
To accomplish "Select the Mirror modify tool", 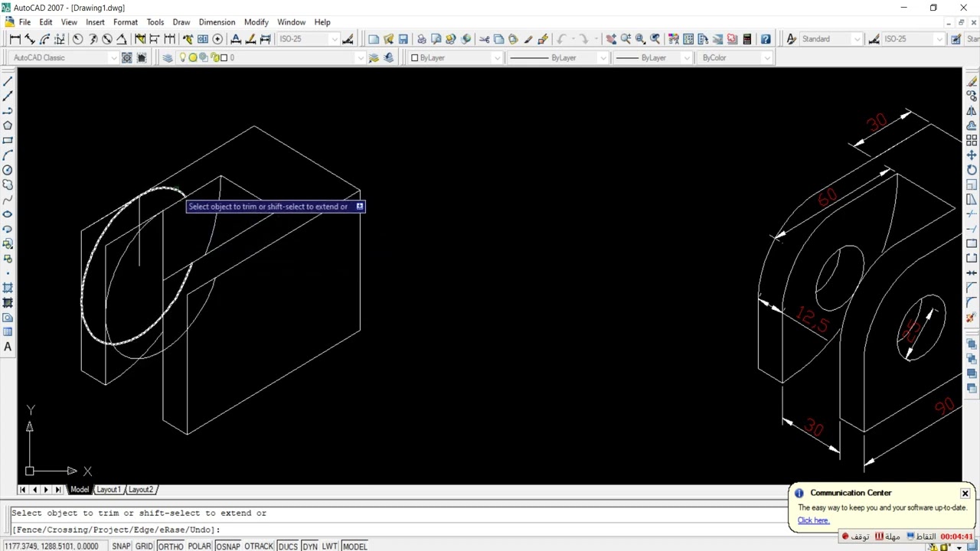I will pyautogui.click(x=972, y=111).
